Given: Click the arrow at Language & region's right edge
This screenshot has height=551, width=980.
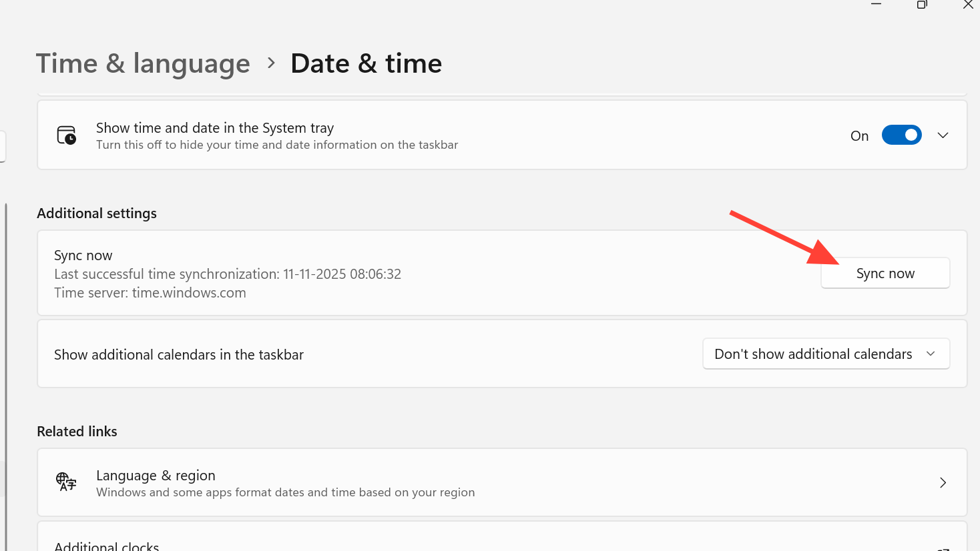Looking at the screenshot, I should (x=943, y=482).
